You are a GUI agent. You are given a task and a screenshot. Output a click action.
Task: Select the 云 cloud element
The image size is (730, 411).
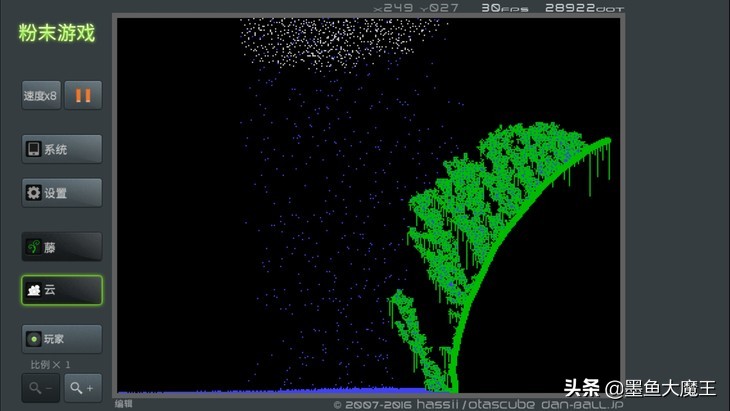pyautogui.click(x=62, y=290)
